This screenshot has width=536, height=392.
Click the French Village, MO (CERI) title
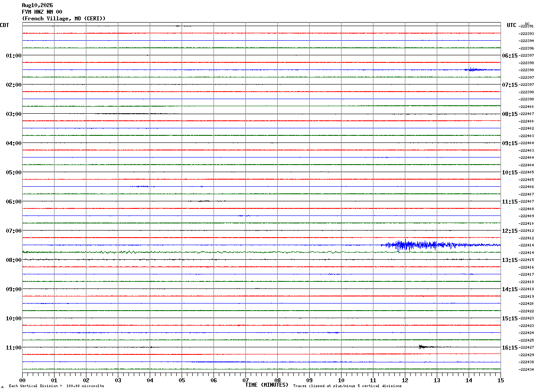(x=64, y=19)
